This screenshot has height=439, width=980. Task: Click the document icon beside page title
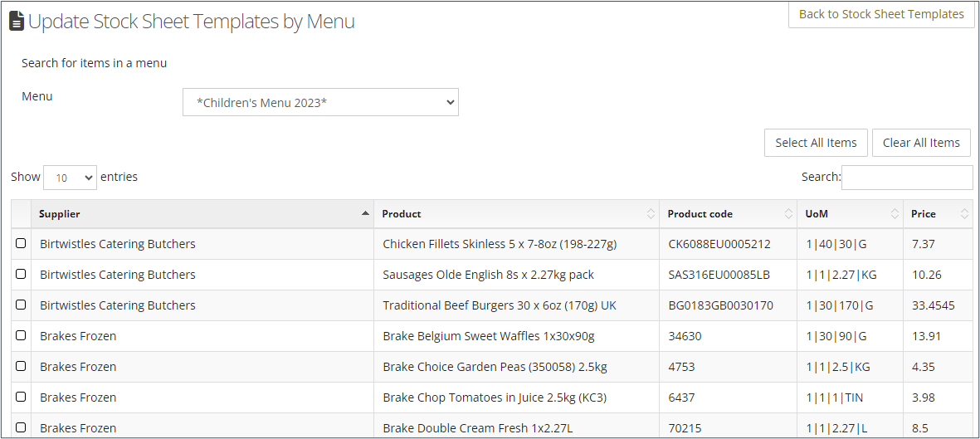click(x=17, y=22)
